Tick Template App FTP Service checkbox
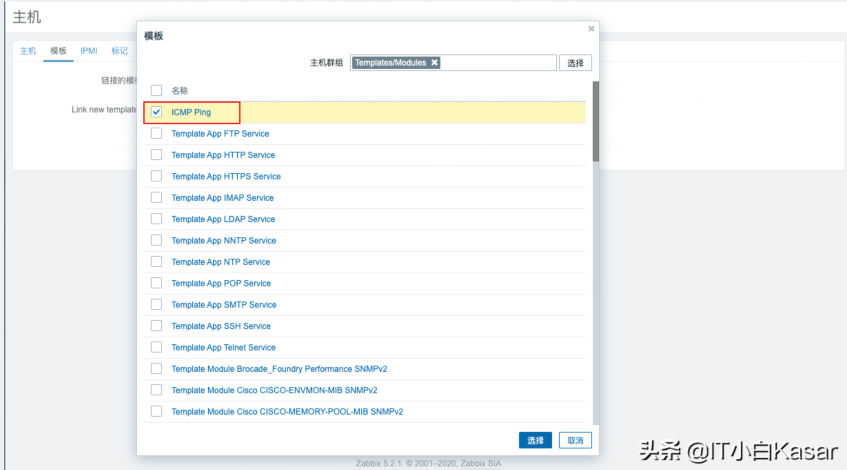Image resolution: width=847 pixels, height=470 pixels. pyautogui.click(x=156, y=133)
